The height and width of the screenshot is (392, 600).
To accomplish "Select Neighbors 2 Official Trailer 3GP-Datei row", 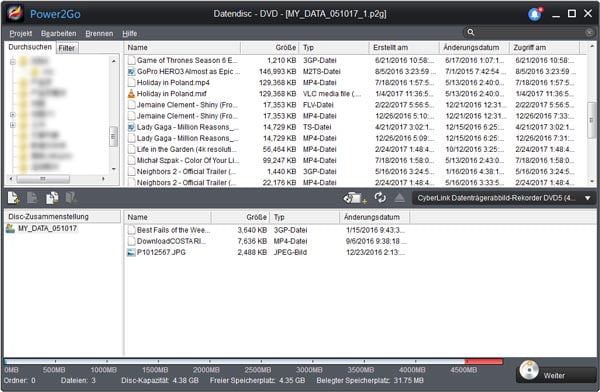I will 355,171.
